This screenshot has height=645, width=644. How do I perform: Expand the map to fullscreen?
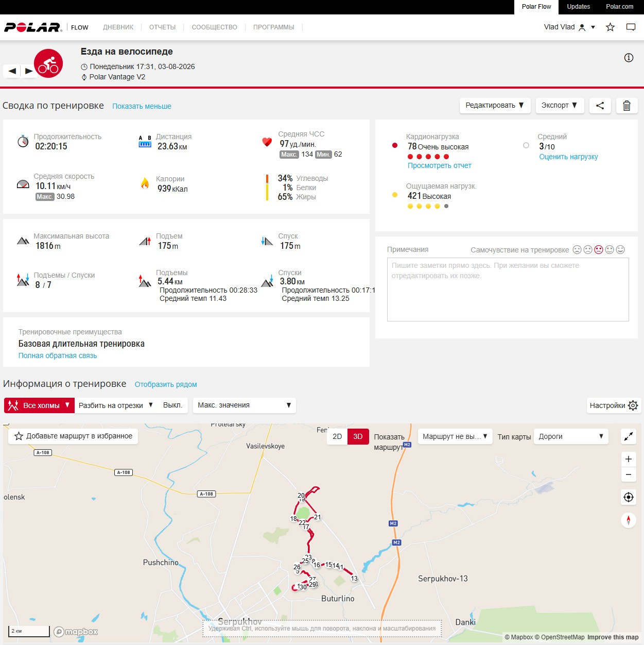coord(629,436)
